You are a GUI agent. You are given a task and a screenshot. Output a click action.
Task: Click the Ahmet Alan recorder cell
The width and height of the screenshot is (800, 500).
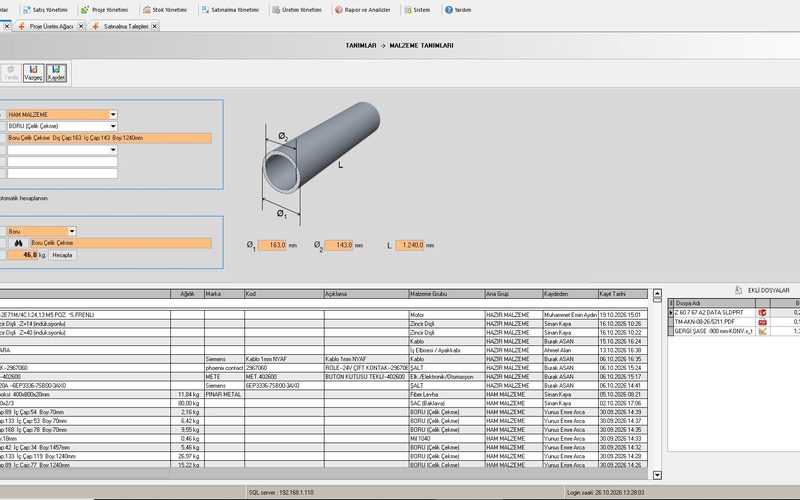click(570, 351)
